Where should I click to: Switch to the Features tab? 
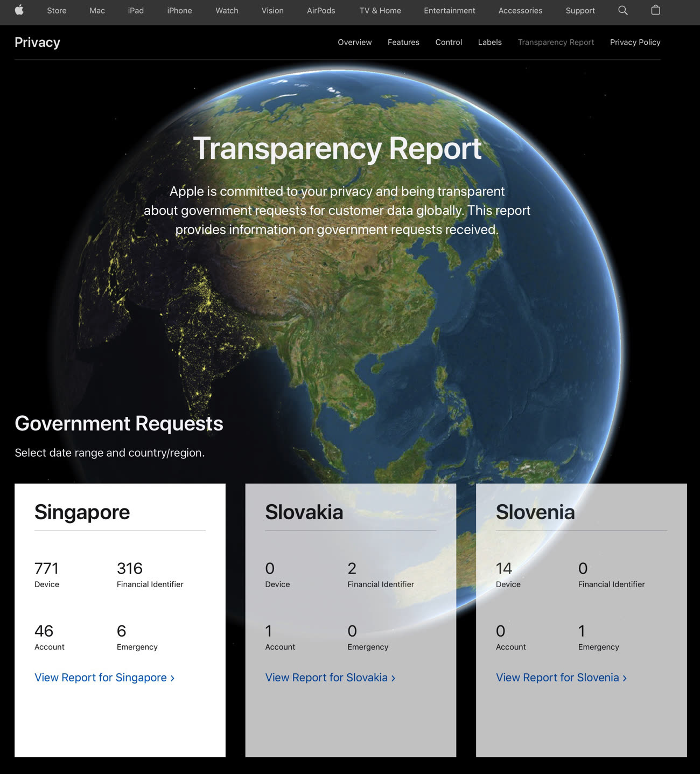[x=403, y=42]
